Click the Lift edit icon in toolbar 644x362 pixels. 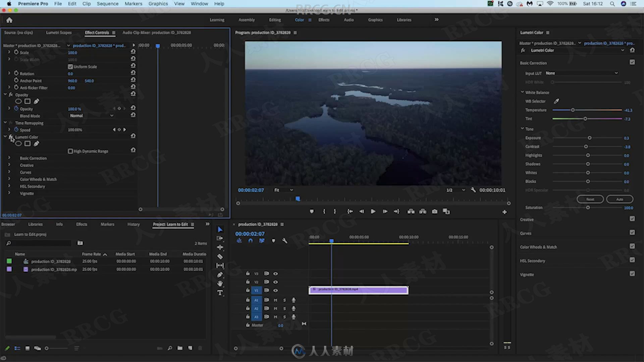pos(411,211)
